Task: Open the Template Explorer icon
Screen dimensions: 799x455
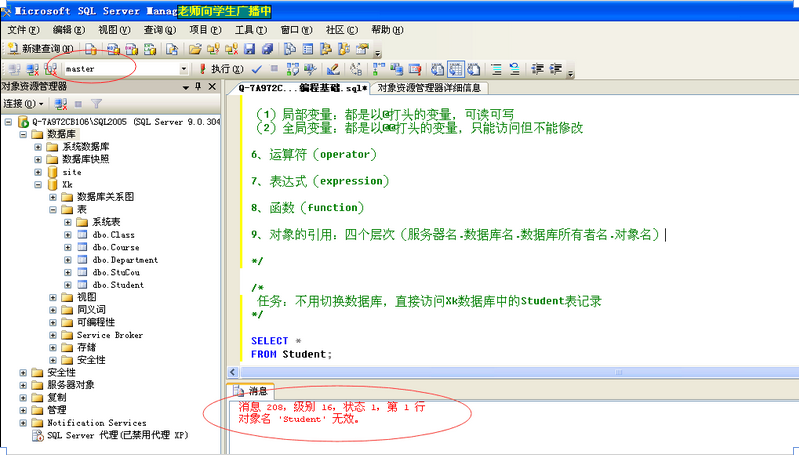Action: pos(344,49)
